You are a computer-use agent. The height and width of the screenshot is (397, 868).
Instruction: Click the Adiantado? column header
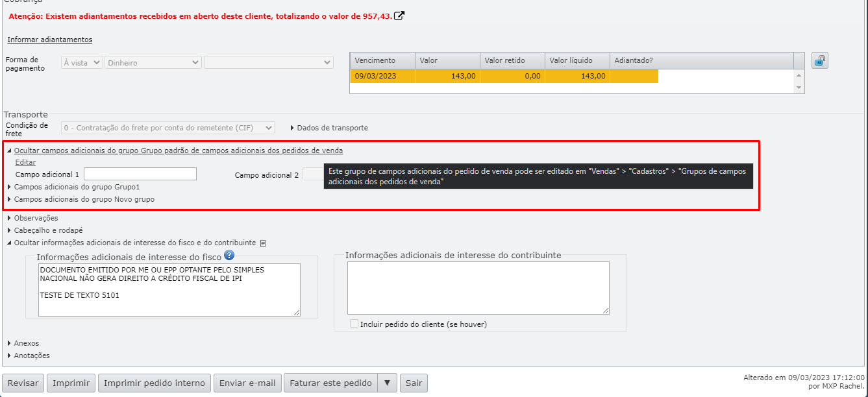point(702,60)
